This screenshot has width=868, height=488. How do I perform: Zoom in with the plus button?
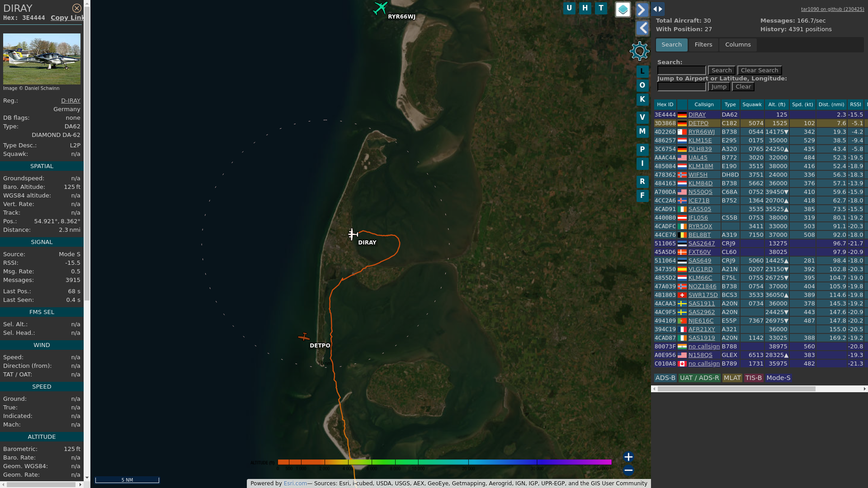point(628,457)
